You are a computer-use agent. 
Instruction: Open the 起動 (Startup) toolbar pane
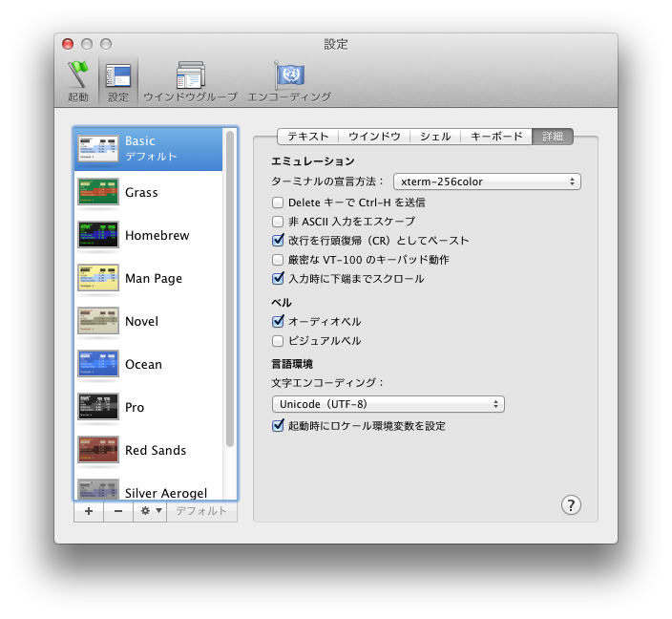pos(77,80)
